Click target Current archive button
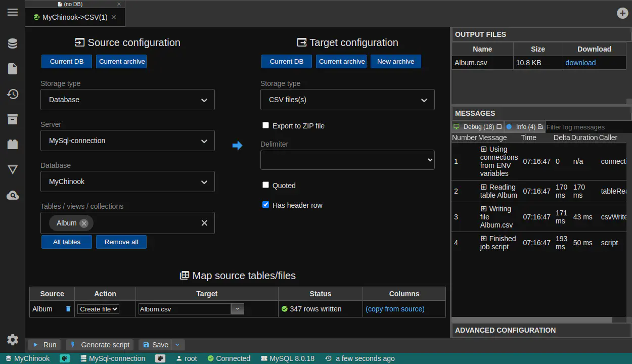 (x=341, y=61)
